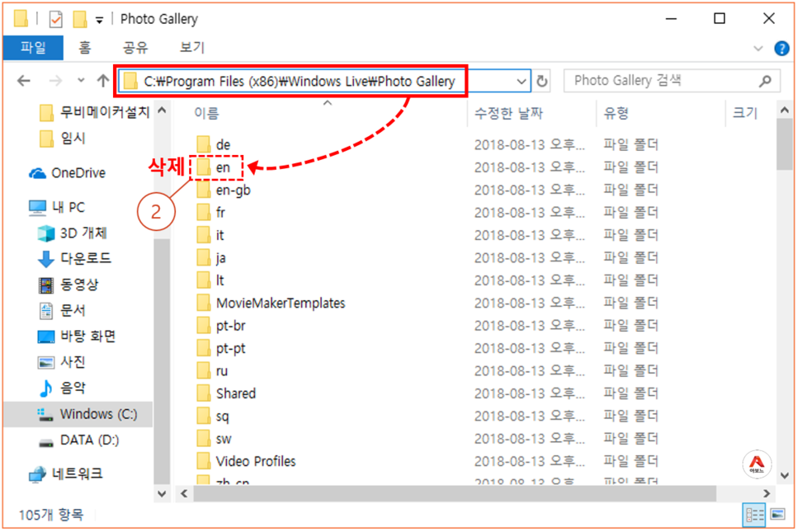
Task: Click Properties quick access toolbar icon
Action: tap(55, 19)
